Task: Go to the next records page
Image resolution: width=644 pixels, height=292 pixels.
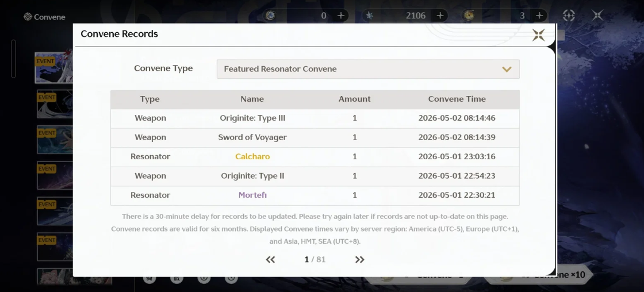Action: coord(359,260)
